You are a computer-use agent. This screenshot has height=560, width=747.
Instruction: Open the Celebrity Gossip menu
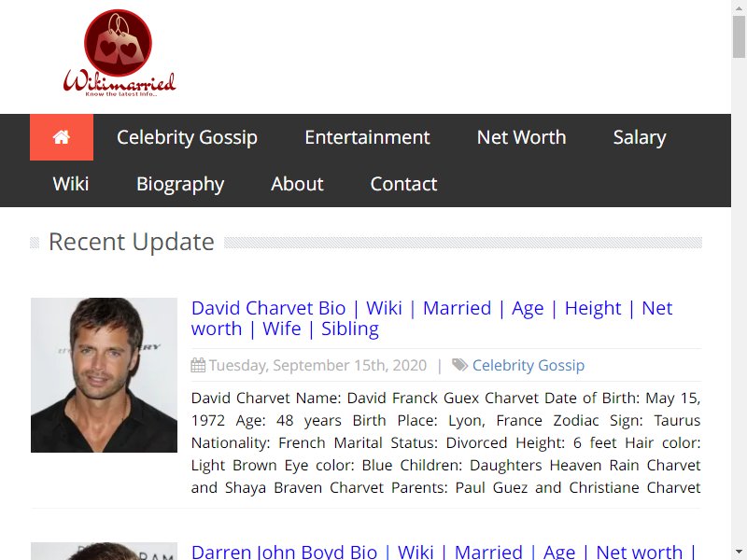point(187,137)
